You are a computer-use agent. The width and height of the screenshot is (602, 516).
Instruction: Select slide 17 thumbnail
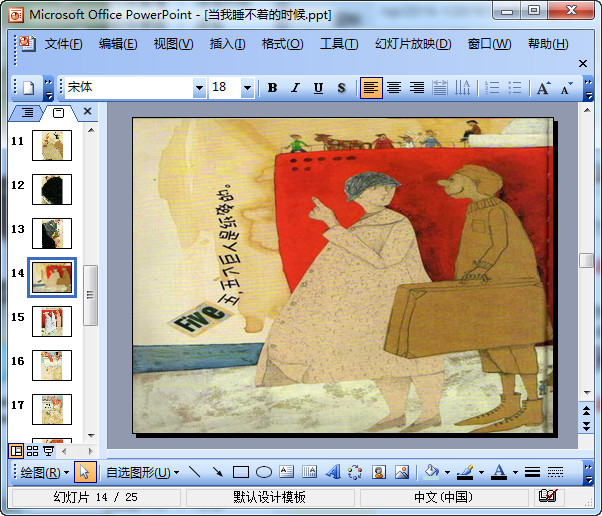coord(52,409)
